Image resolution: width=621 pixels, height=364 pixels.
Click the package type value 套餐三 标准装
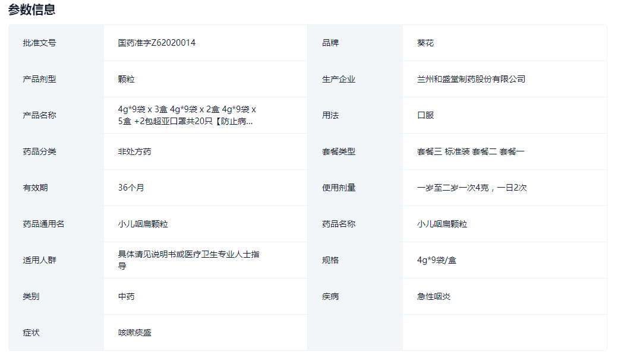tap(443, 151)
